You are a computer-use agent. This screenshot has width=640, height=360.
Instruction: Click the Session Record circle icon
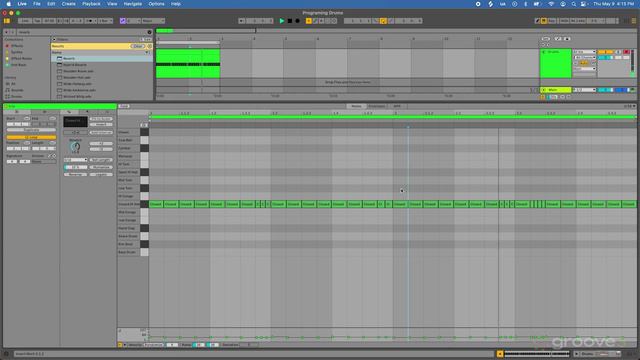(334, 21)
